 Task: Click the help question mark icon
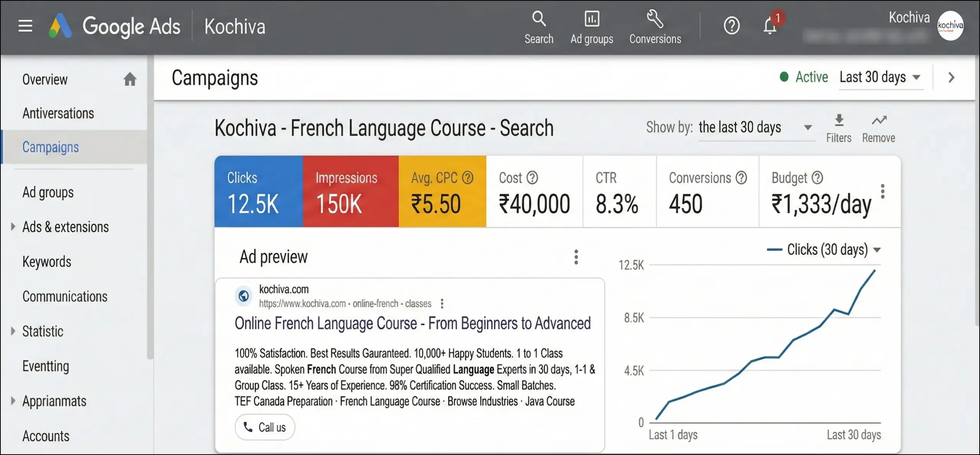(731, 26)
